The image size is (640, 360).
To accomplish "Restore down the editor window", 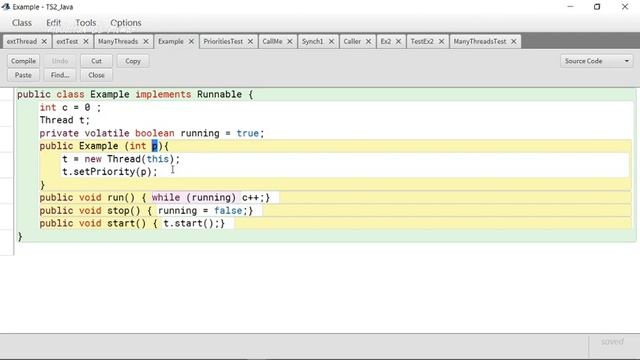I will click(597, 7).
